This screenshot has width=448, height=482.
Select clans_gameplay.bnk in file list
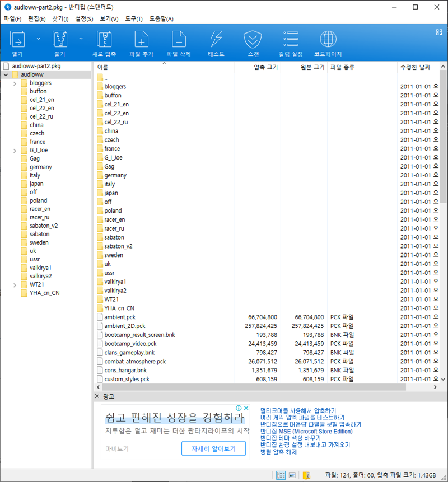coord(129,353)
